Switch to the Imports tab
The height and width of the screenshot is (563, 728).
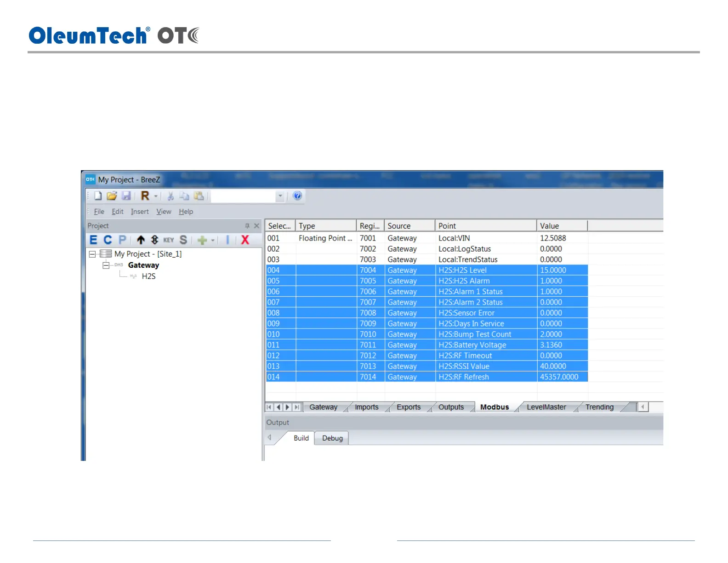tap(367, 407)
